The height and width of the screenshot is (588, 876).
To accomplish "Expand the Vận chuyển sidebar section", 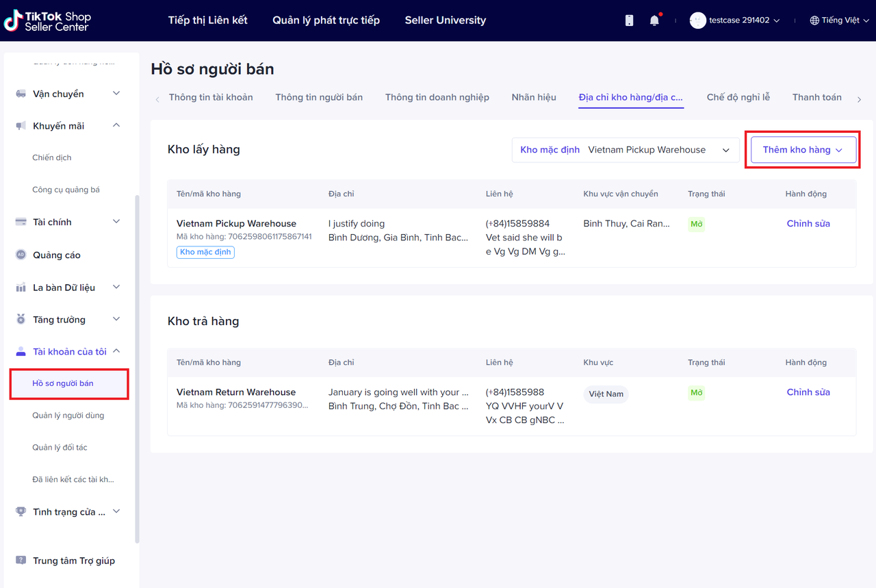I will pos(116,94).
